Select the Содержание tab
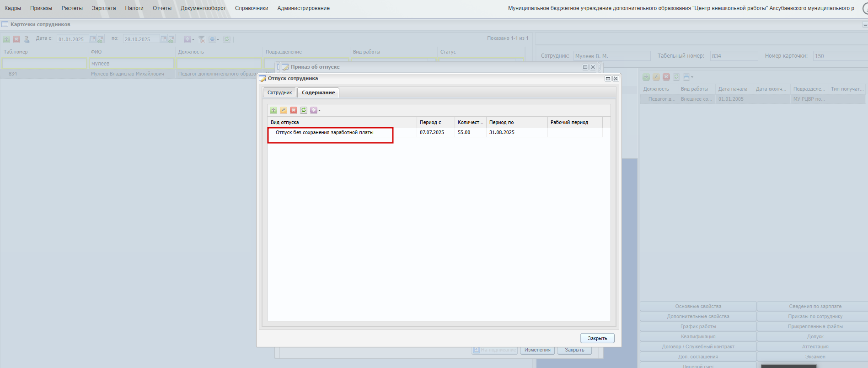This screenshot has height=368, width=868. click(318, 92)
